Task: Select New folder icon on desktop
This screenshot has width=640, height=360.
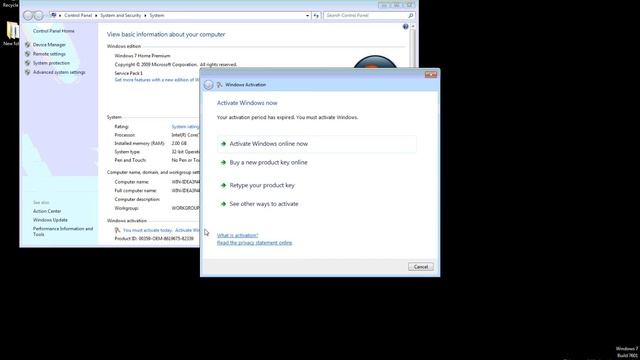Action: click(x=12, y=33)
